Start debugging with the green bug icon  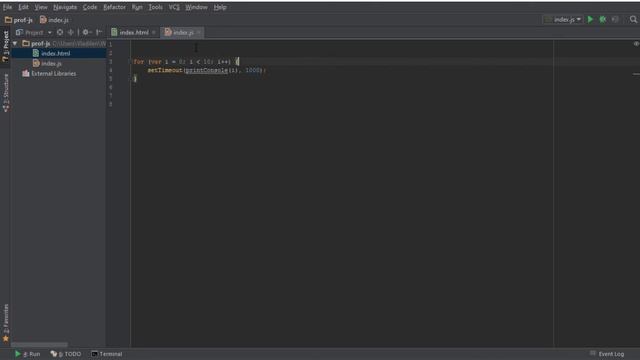coord(602,19)
